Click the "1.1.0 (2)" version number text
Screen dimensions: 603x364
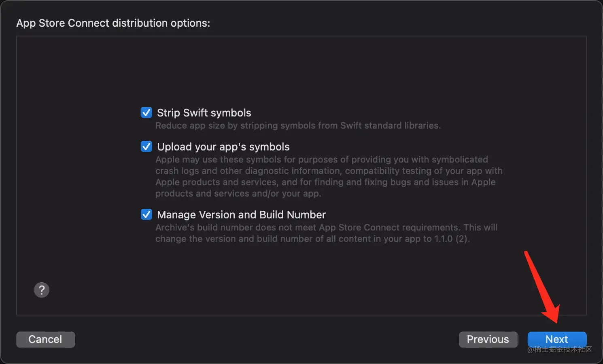click(452, 239)
